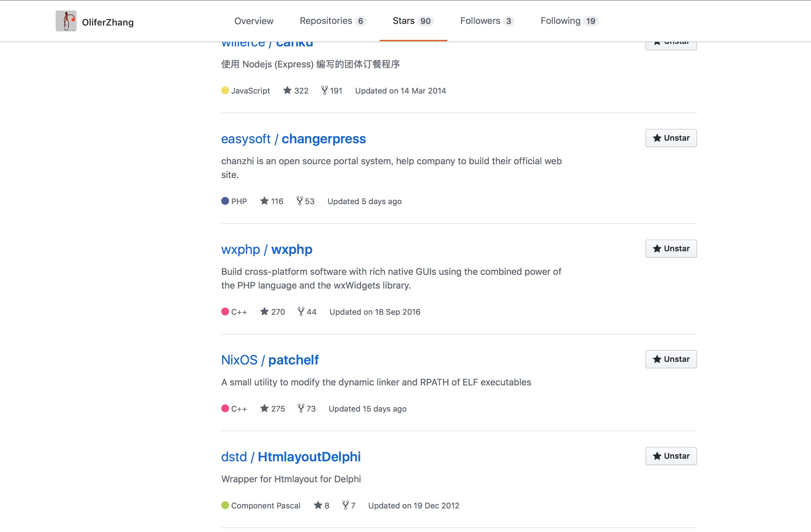Unstar the wxphp repository
The width and height of the screenshot is (811, 532).
(671, 249)
